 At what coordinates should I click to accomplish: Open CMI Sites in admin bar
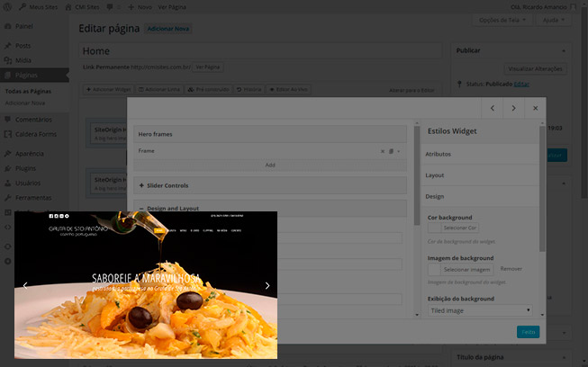pyautogui.click(x=82, y=6)
